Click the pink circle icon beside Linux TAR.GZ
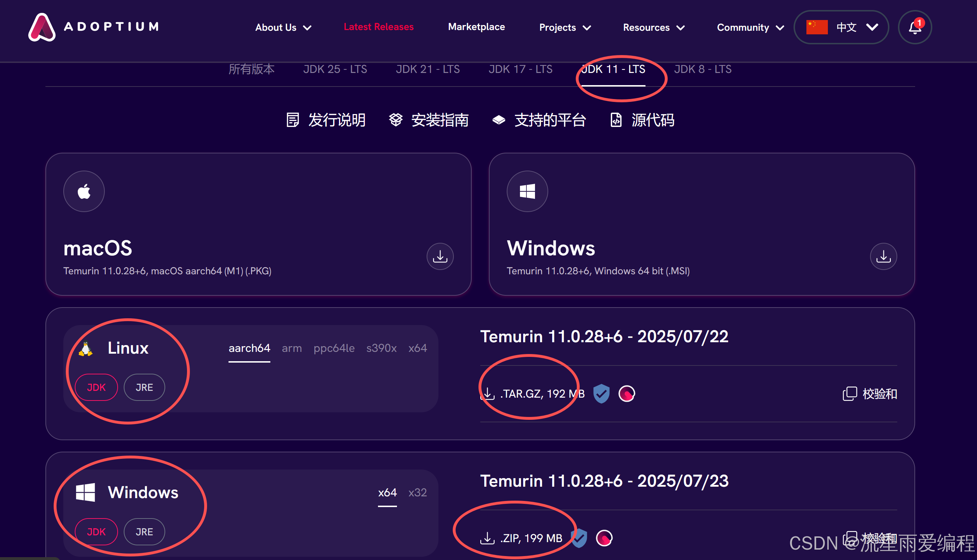The width and height of the screenshot is (977, 560). [627, 393]
